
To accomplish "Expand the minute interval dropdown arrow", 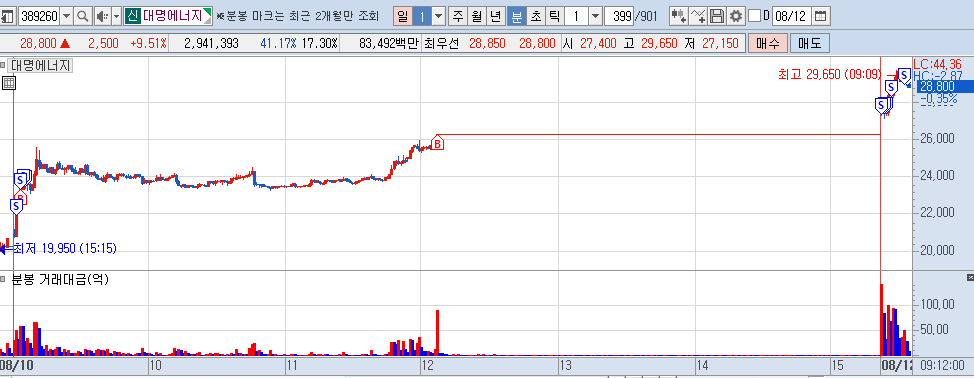I will pos(595,16).
